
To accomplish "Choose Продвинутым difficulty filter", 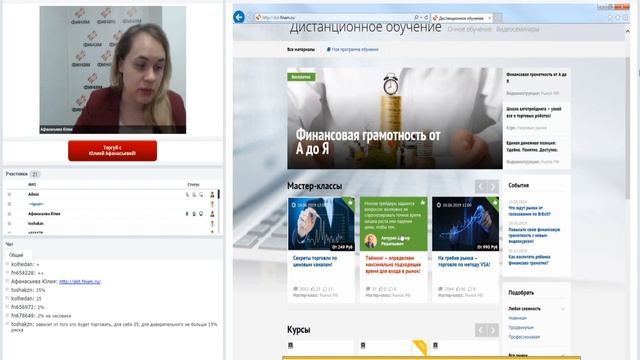I will click(x=521, y=327).
